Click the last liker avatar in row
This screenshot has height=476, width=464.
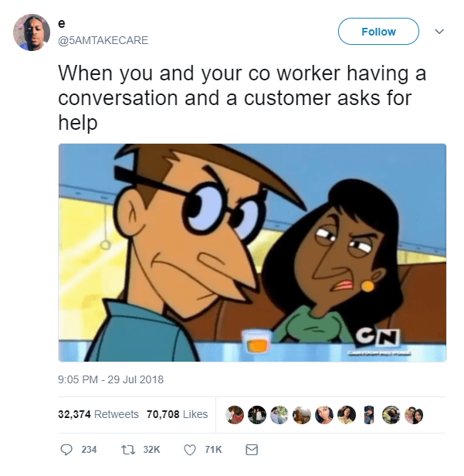coord(414,415)
